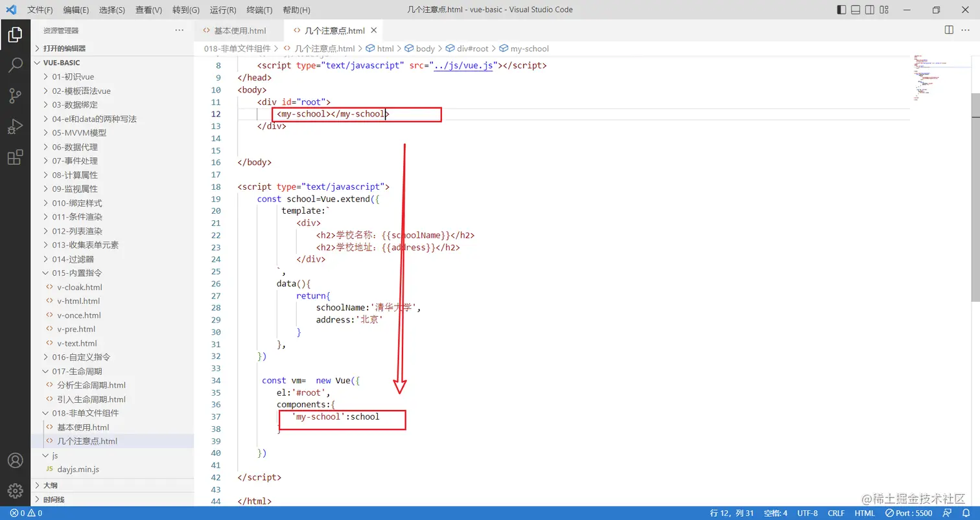The width and height of the screenshot is (980, 520).
Task: Open the 文件(F) menu
Action: click(40, 10)
